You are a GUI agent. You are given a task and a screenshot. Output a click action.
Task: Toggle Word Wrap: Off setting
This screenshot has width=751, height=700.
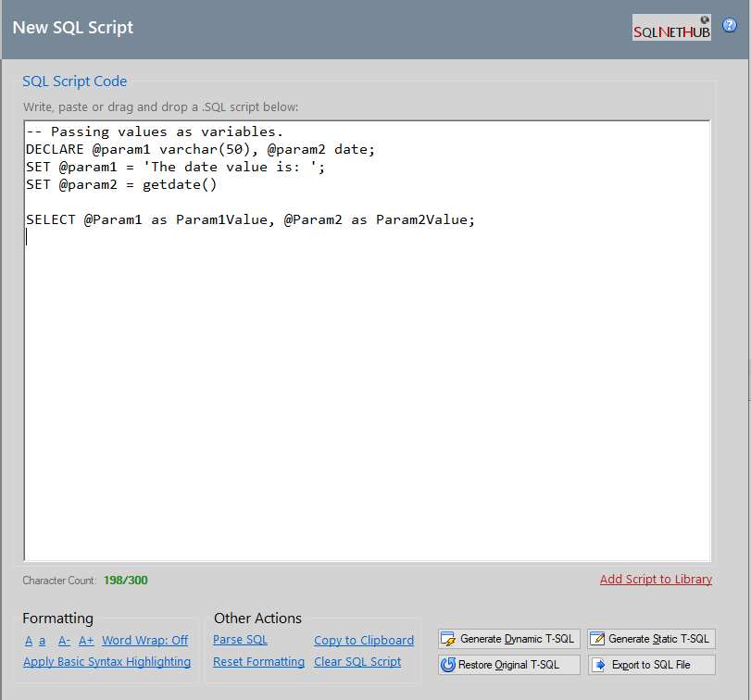144,640
